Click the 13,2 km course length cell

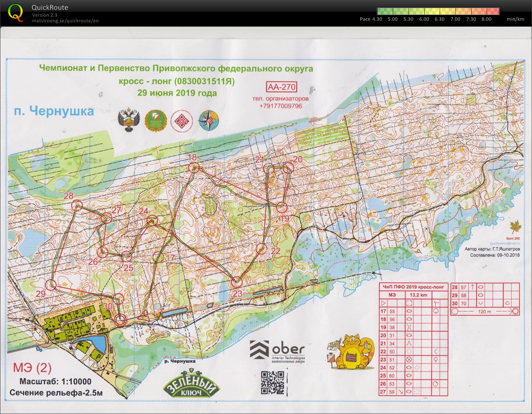pos(418,295)
